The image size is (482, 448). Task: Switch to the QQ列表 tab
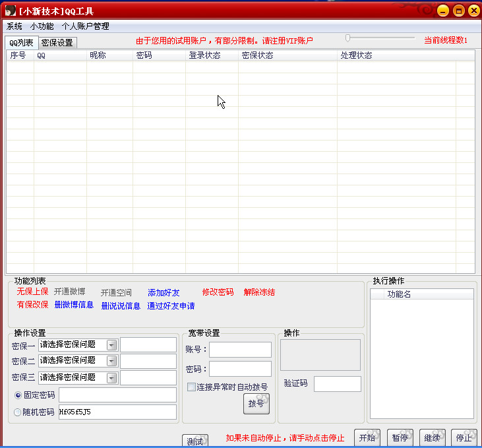tap(21, 42)
